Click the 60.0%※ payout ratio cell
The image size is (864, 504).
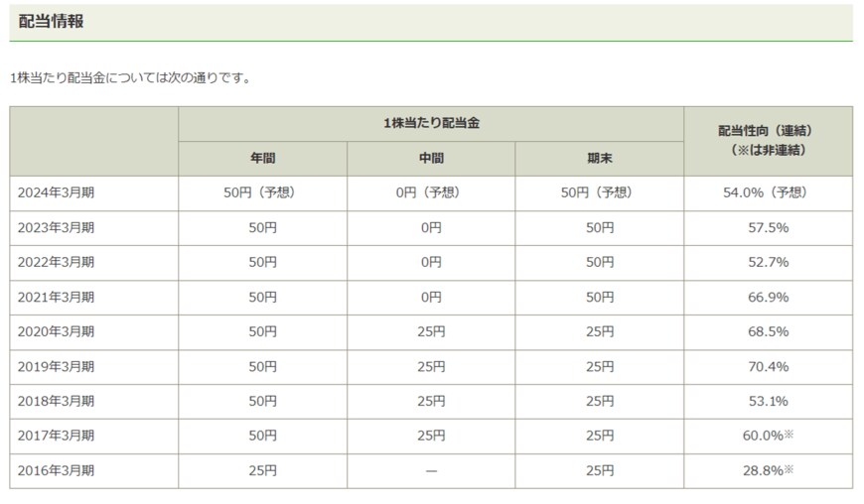768,437
